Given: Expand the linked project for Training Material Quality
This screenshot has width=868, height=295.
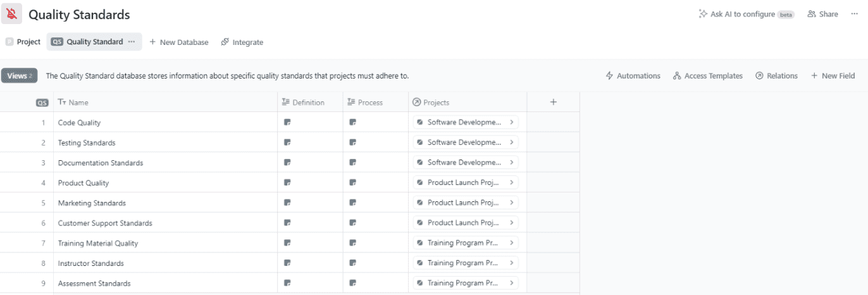Looking at the screenshot, I should coord(511,243).
